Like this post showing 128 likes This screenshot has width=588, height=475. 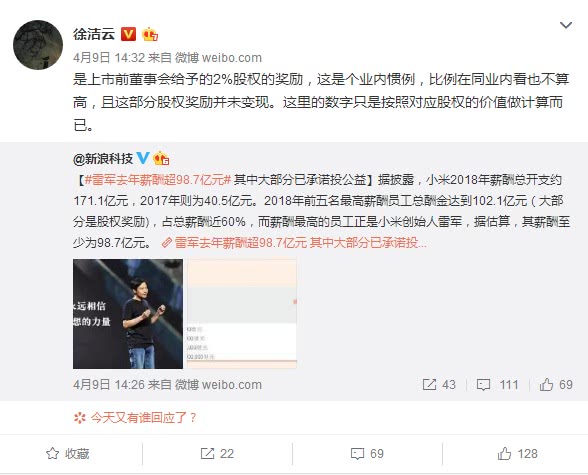(518, 454)
